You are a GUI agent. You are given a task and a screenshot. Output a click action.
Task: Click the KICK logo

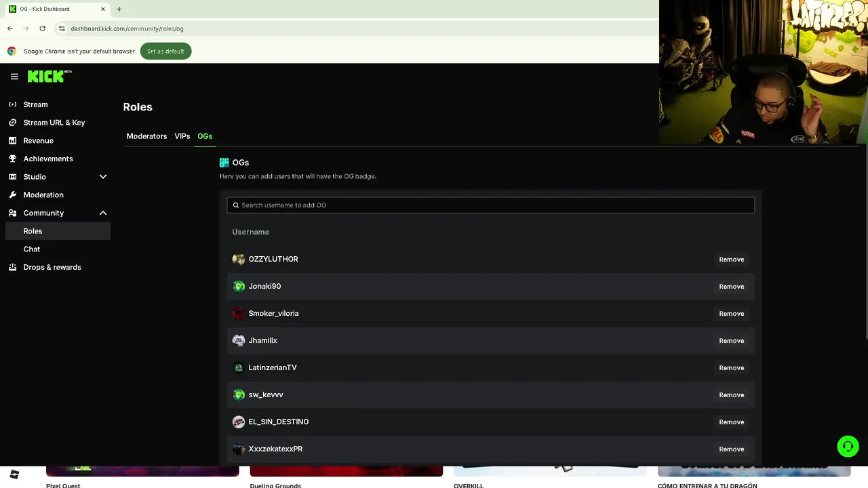click(x=50, y=77)
